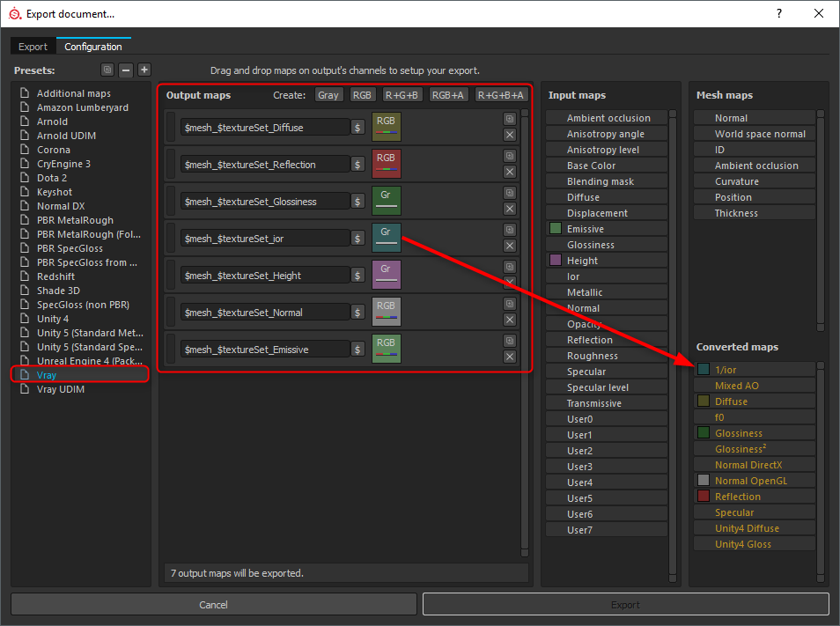Create an R+G+B+A output map
The image size is (840, 626).
click(500, 95)
